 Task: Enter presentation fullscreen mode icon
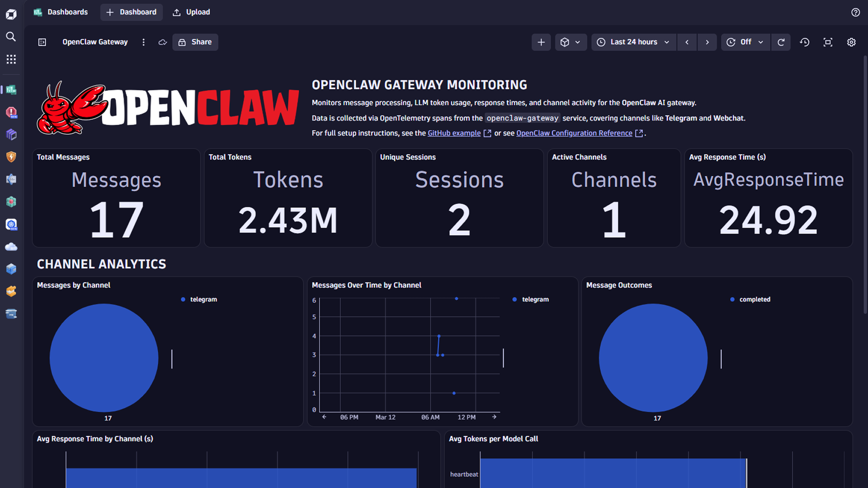(828, 42)
